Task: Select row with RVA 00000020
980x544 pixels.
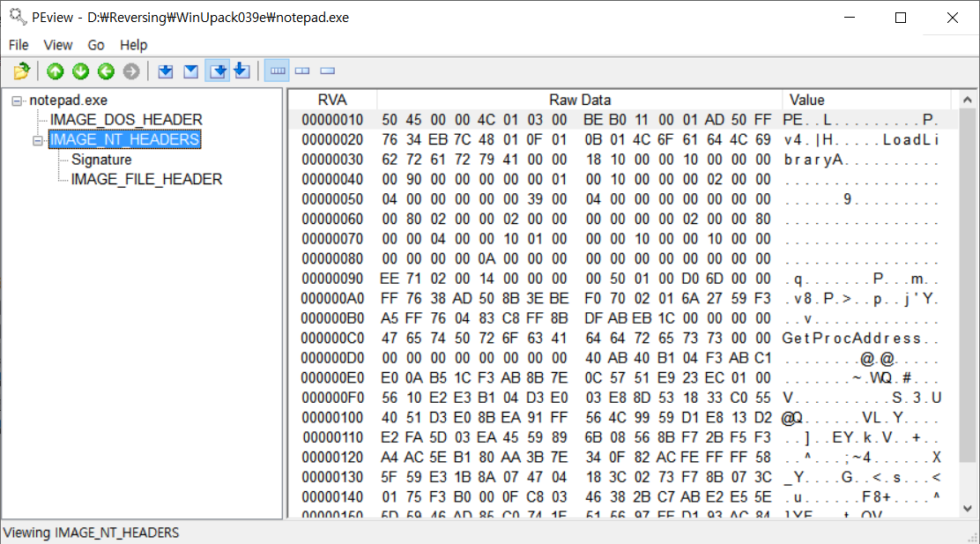Action: tap(622, 139)
